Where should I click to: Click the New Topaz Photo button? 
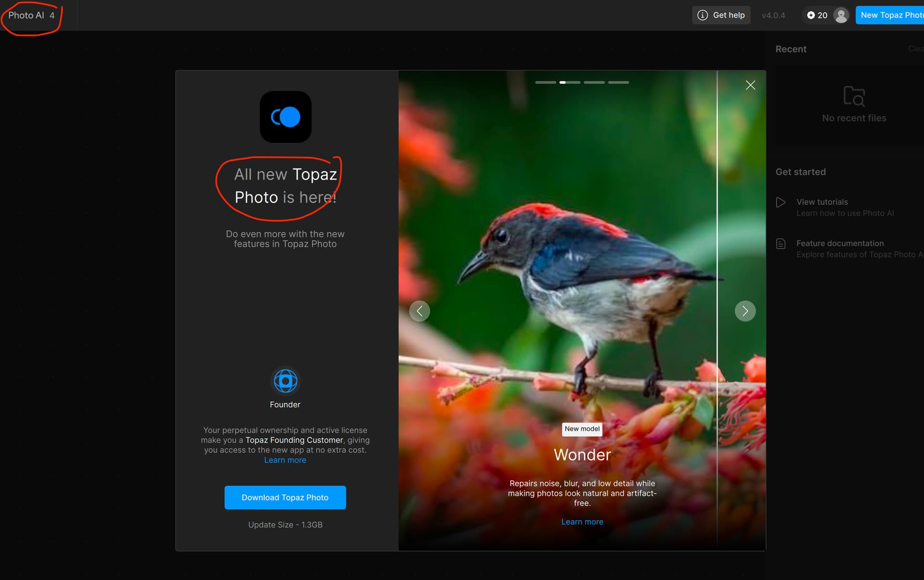pyautogui.click(x=890, y=15)
